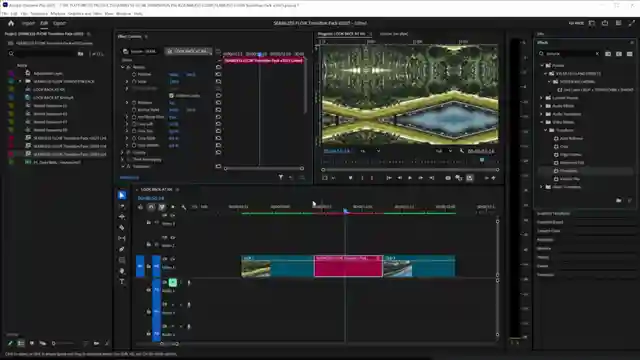Select the Hand tool
Image resolution: width=640 pixels, height=360 pixels.
(122, 271)
